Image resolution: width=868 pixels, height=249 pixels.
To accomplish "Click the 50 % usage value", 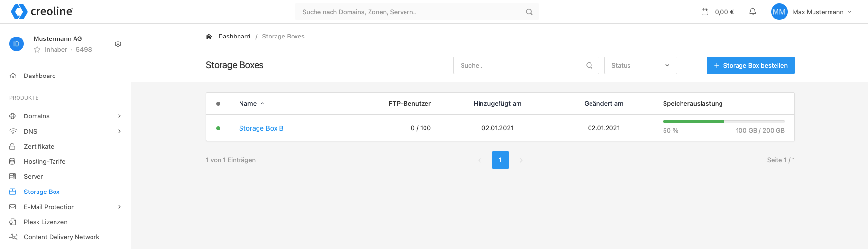I will tap(670, 130).
